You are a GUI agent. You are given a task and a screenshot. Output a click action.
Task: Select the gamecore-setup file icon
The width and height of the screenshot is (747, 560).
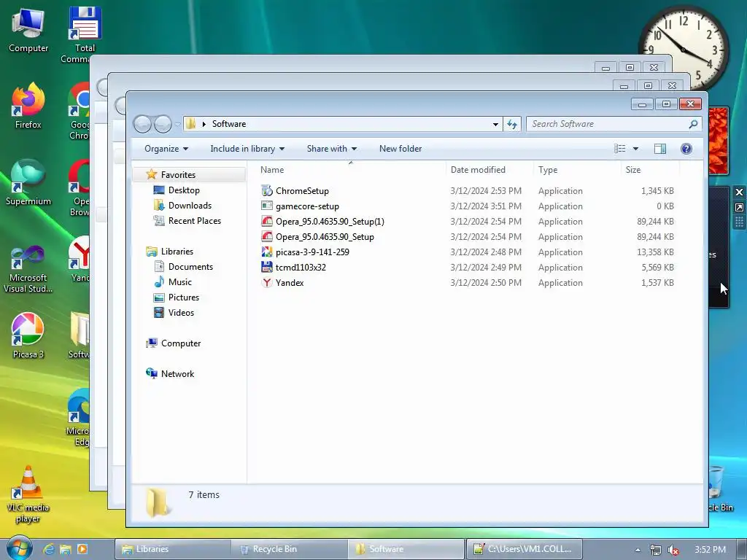point(267,206)
